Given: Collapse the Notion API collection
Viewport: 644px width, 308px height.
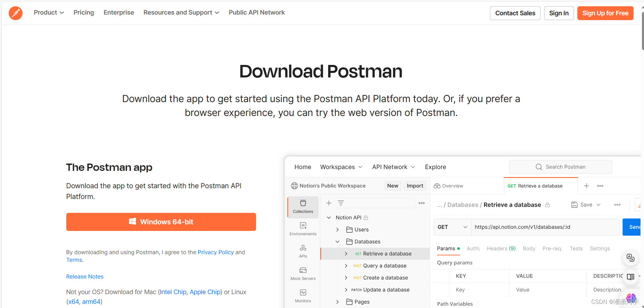Looking at the screenshot, I should click(x=329, y=218).
